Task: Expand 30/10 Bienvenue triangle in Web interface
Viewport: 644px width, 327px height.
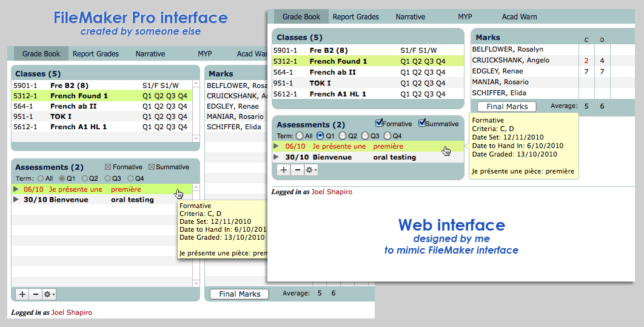Action: [x=277, y=157]
